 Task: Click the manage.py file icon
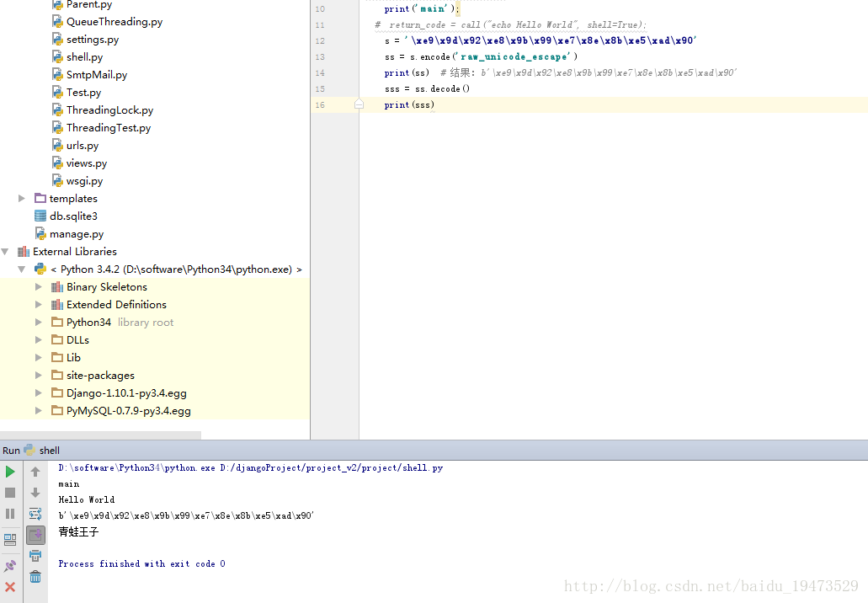coord(40,233)
